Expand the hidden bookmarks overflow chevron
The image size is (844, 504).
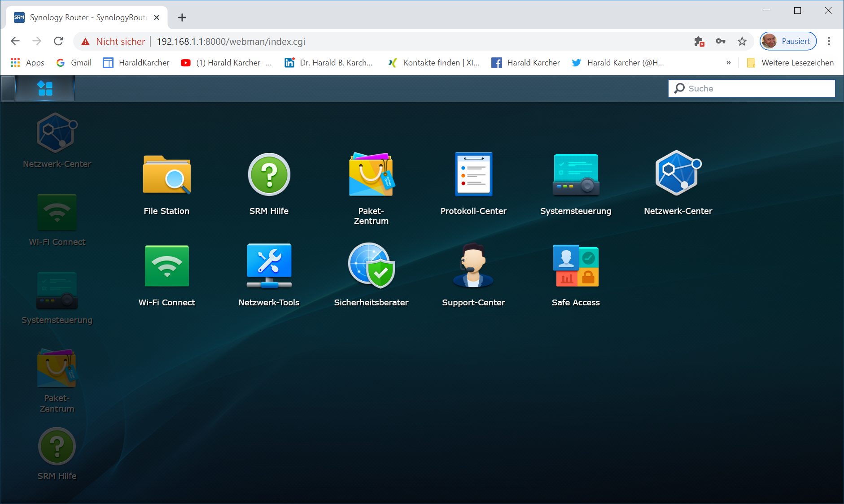coord(728,63)
